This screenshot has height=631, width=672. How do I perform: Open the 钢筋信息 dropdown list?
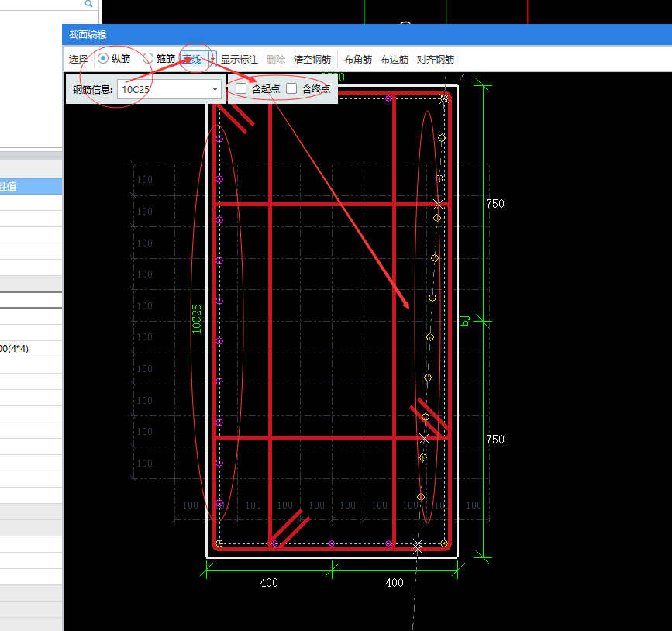pos(215,90)
